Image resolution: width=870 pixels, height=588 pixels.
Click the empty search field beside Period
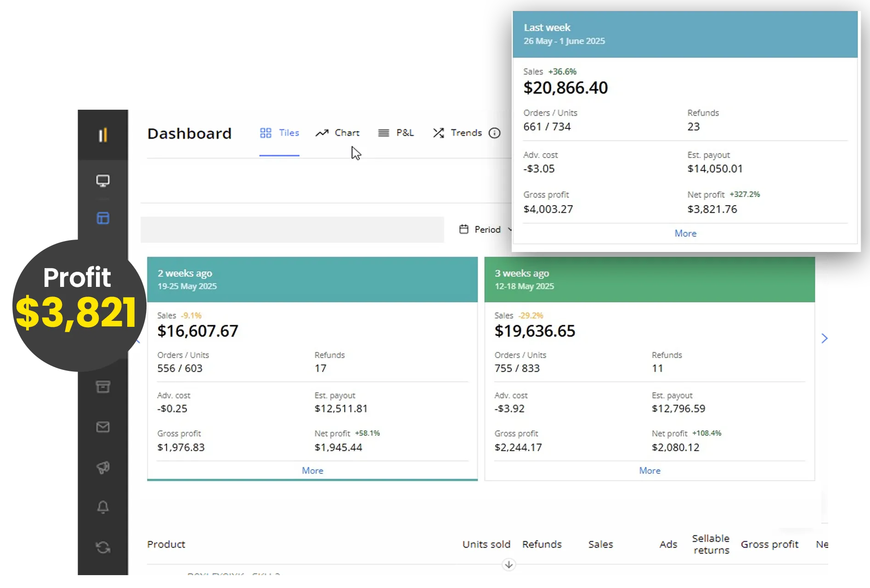coord(292,230)
